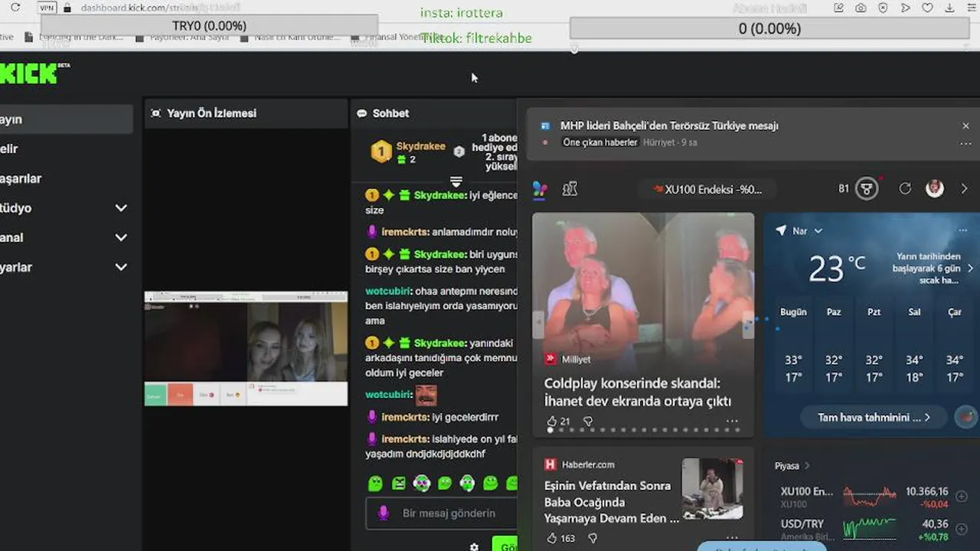Like the Coldplay news story
Image resolution: width=980 pixels, height=551 pixels.
[x=552, y=421]
